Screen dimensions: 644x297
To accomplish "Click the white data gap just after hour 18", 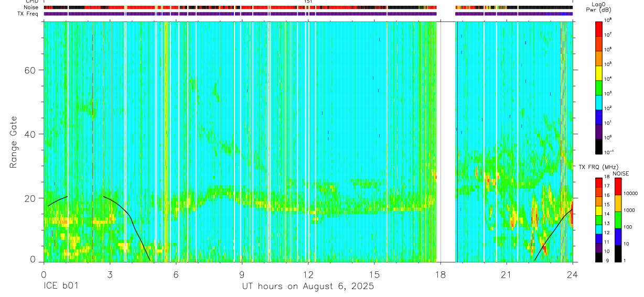I will click(447, 141).
